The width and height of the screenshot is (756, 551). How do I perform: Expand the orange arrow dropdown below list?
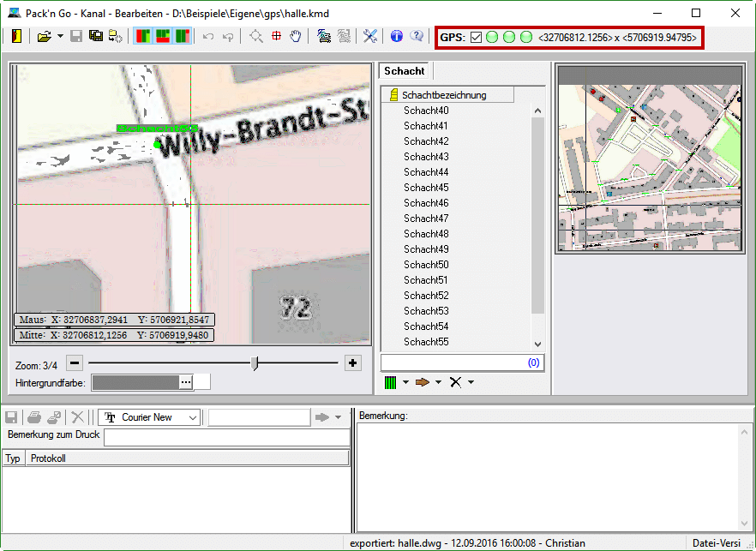(438, 382)
